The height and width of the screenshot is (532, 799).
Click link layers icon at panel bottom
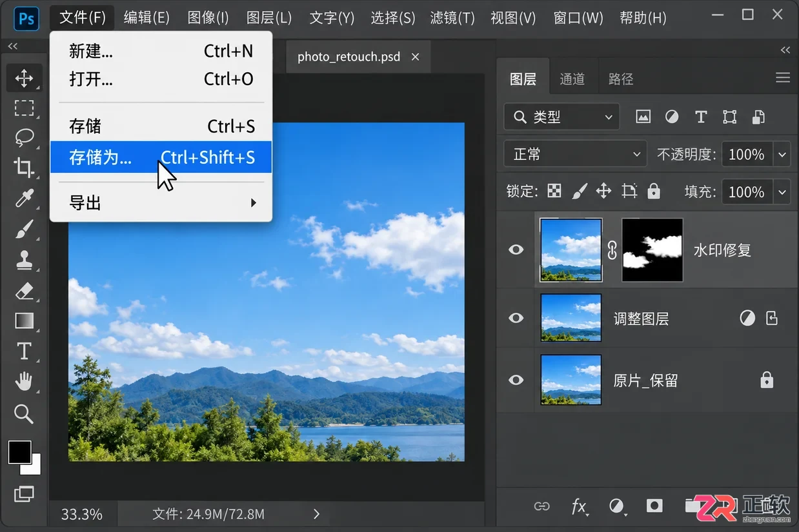tap(542, 506)
